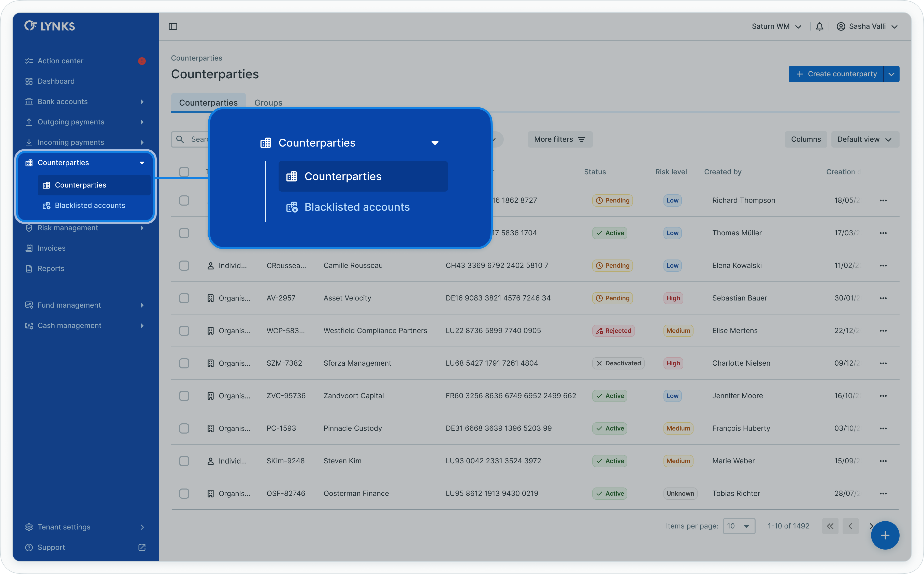Go to first page of results

point(830,526)
